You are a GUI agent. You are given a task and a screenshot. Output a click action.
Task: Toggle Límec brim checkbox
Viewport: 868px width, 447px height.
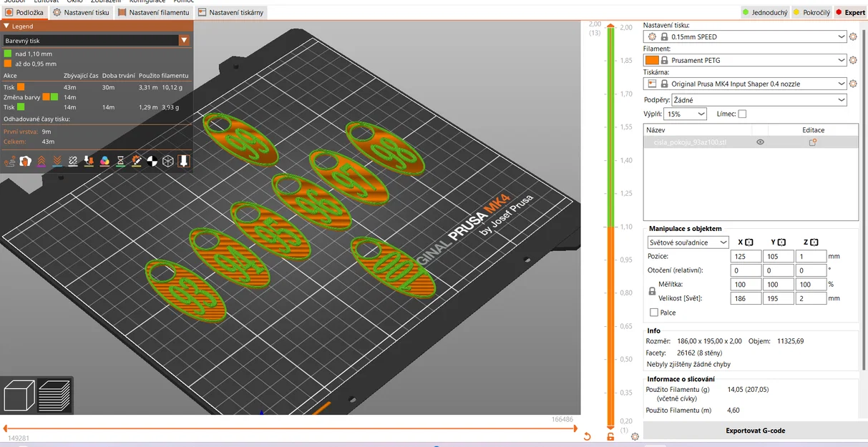742,114
